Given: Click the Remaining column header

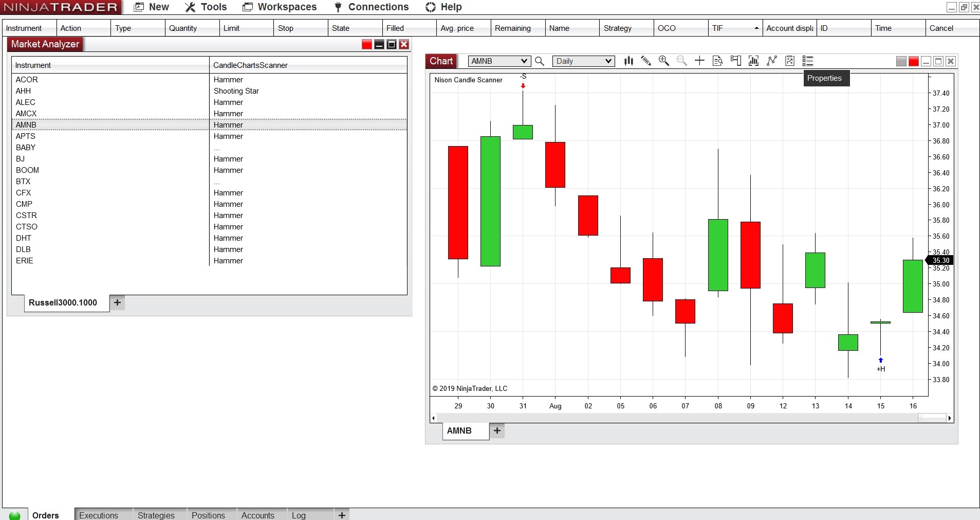Looking at the screenshot, I should point(518,28).
